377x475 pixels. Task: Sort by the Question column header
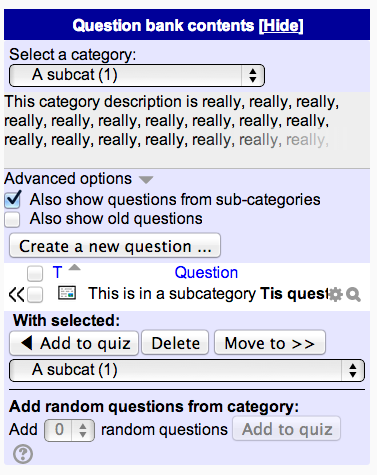(206, 272)
